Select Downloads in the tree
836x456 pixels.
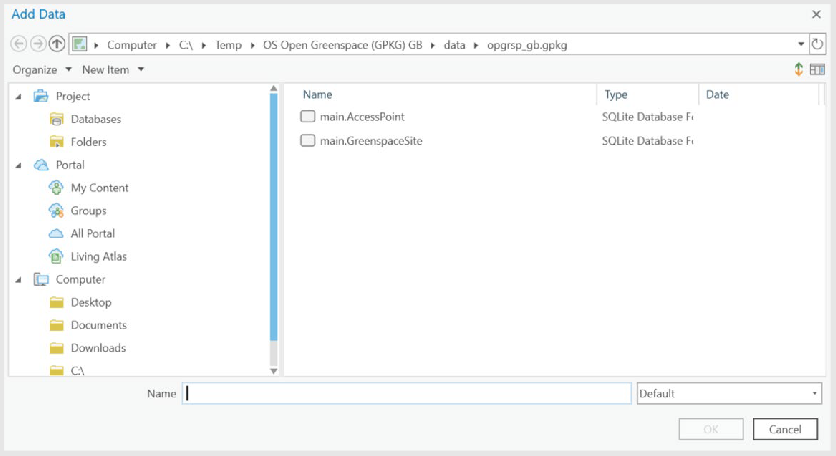click(99, 348)
